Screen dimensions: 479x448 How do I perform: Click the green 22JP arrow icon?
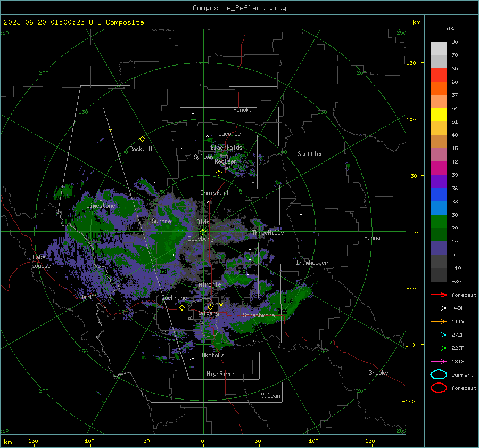(x=439, y=348)
